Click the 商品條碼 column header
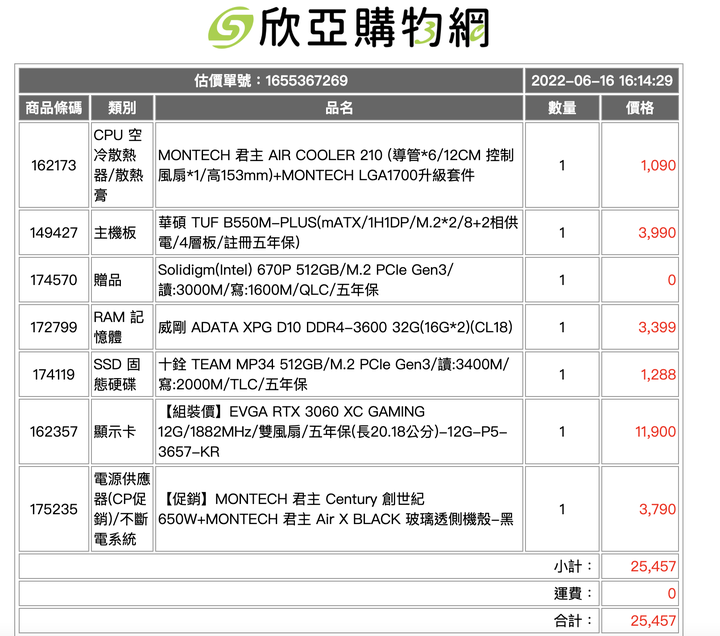The height and width of the screenshot is (636, 720). pos(54,108)
